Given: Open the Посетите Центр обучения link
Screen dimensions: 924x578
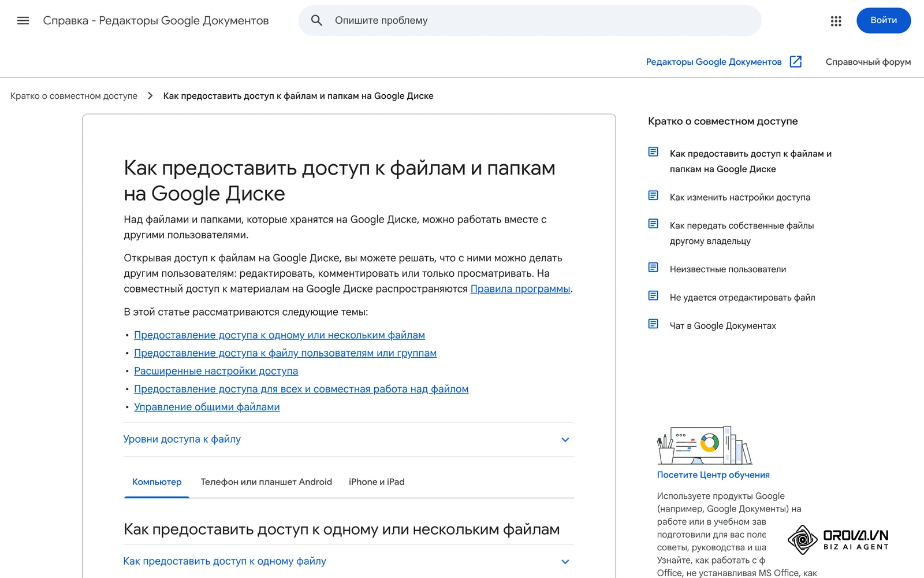Looking at the screenshot, I should 713,475.
